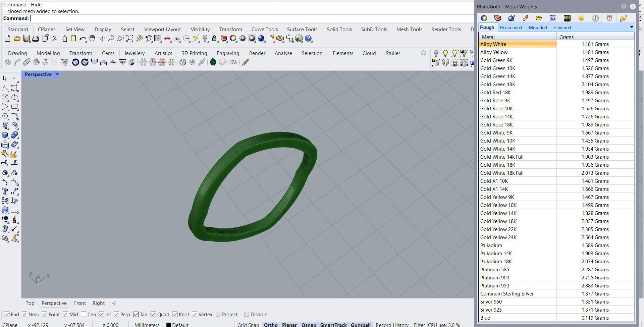The image size is (644, 327).
Task: Click the blue Help question mark icon
Action: click(309, 39)
